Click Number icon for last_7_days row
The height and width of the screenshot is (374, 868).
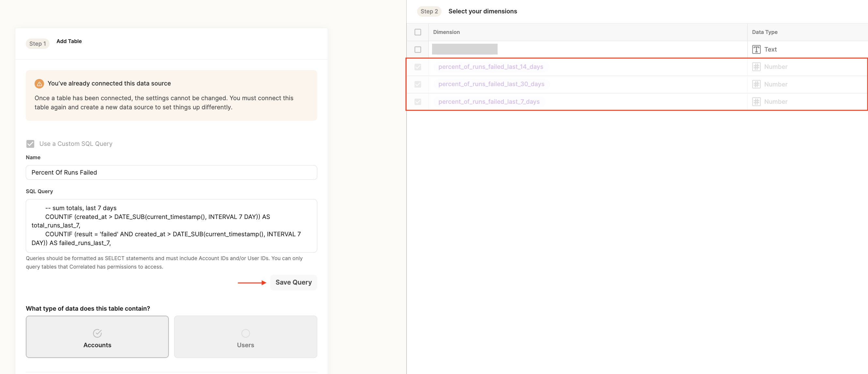point(756,101)
